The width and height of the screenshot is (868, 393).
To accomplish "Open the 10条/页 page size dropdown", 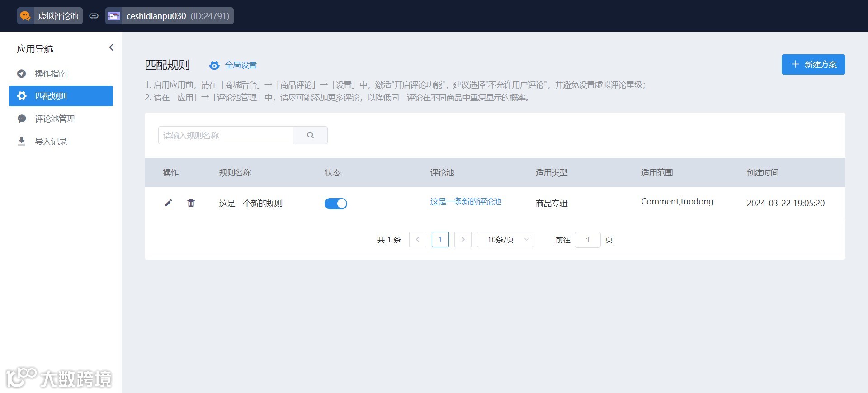I will click(x=505, y=240).
